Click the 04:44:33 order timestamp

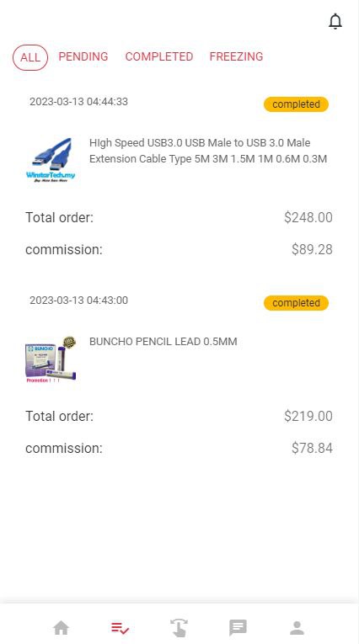[78, 102]
